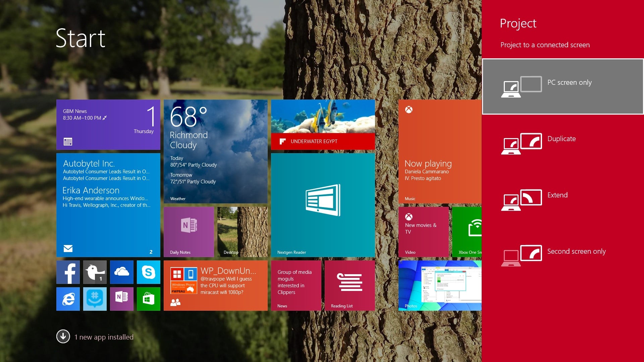Click the down arrow for new apps
Image resolution: width=644 pixels, height=362 pixels.
pos(63,337)
